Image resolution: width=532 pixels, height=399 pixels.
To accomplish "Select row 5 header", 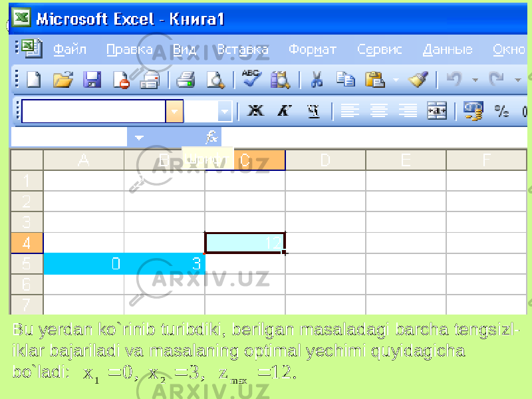I will [27, 263].
